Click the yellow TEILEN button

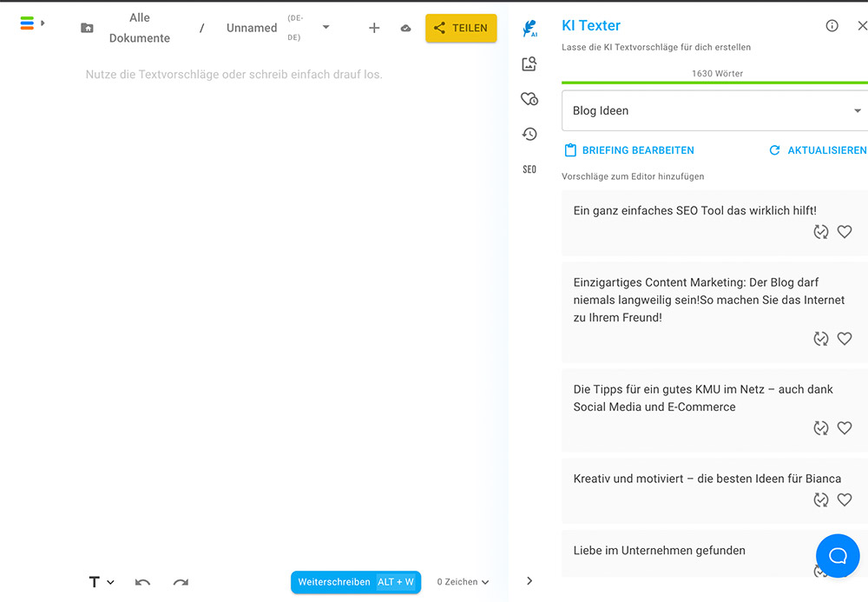[x=461, y=28]
